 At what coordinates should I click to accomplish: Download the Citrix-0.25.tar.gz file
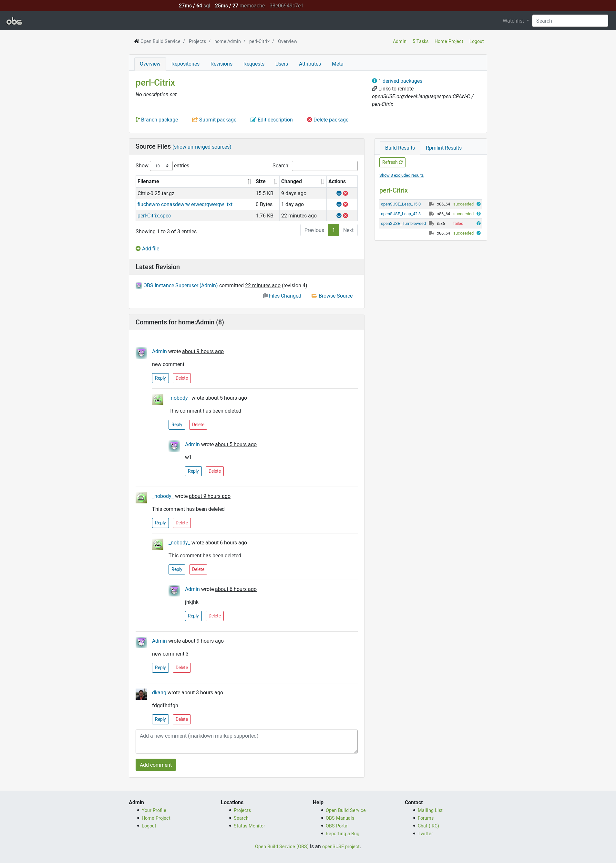(x=338, y=193)
